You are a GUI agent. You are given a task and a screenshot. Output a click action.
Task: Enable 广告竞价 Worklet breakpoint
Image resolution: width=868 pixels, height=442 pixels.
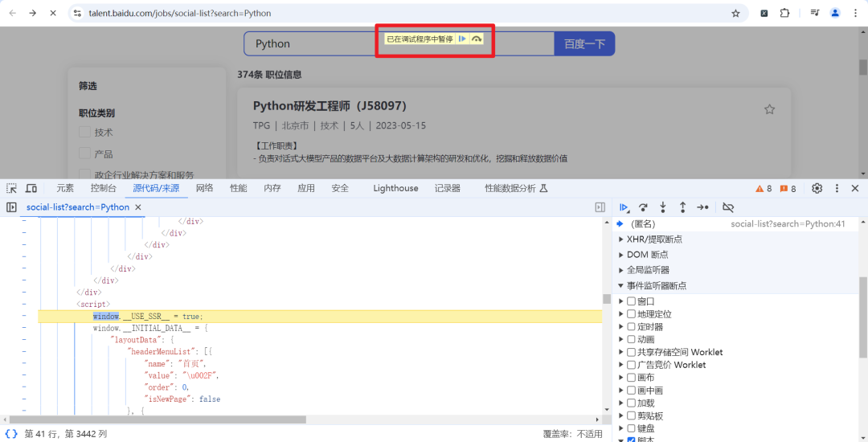click(x=631, y=365)
